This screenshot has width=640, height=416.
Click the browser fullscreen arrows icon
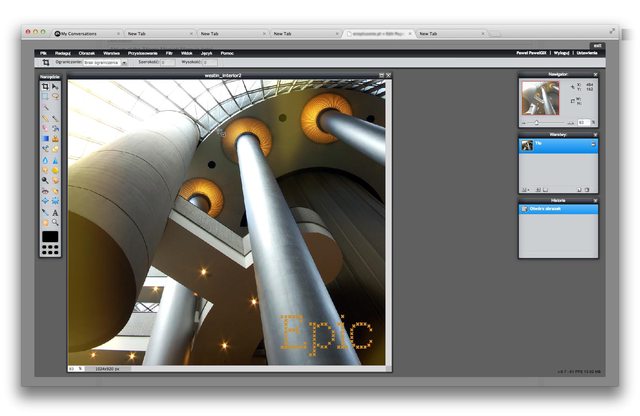click(x=612, y=31)
